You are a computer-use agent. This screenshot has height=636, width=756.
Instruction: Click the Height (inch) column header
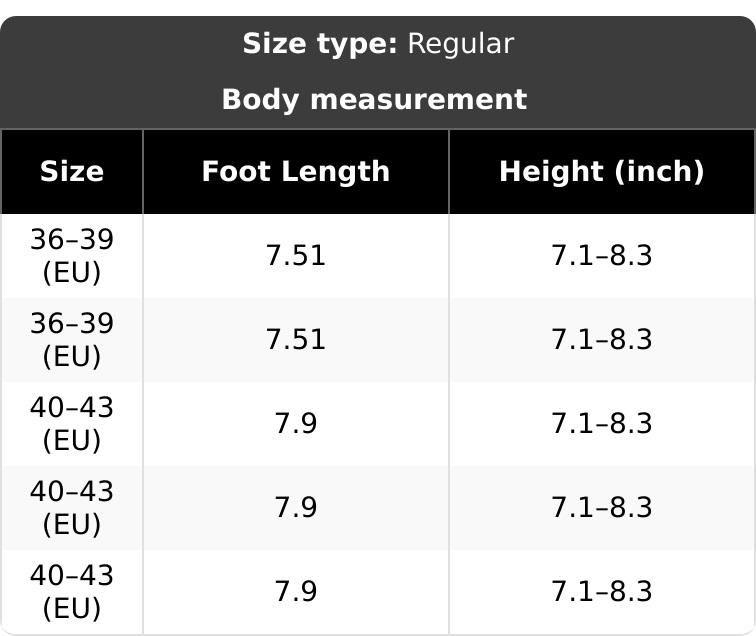click(602, 172)
